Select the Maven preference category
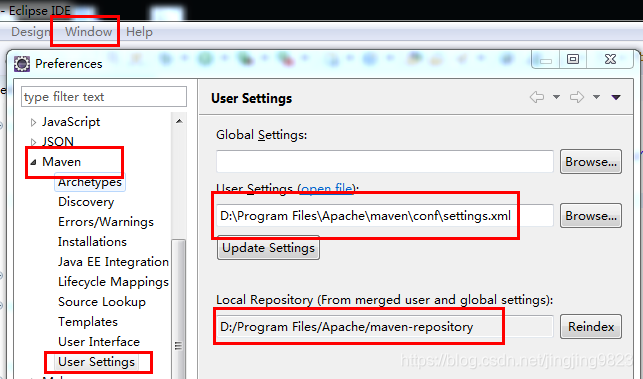The height and width of the screenshot is (379, 643). point(62,162)
